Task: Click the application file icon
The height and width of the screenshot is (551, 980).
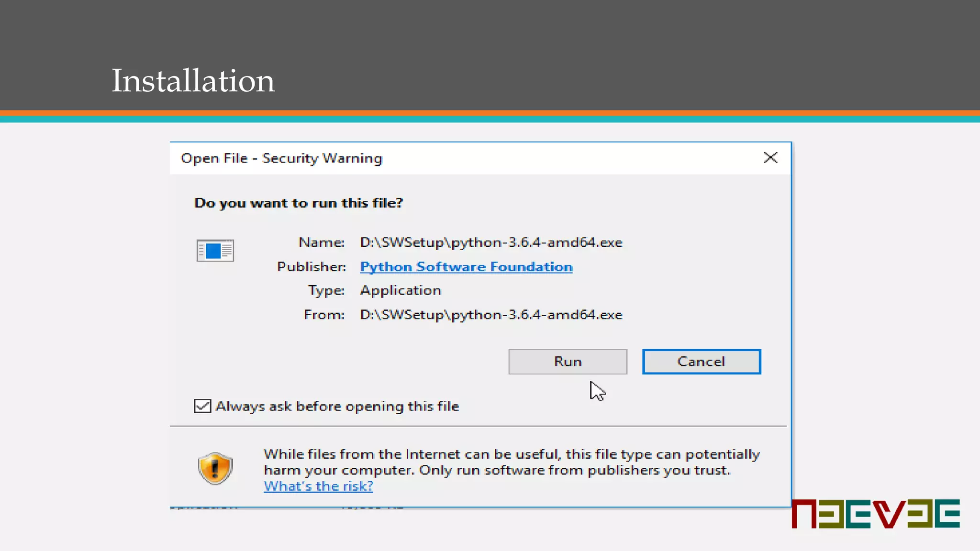Action: 215,251
